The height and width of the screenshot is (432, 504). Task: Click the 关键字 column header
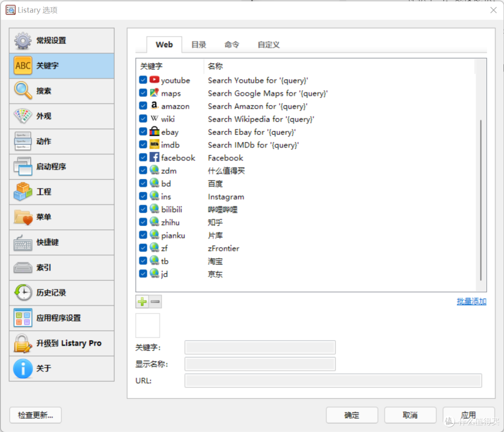click(170, 66)
